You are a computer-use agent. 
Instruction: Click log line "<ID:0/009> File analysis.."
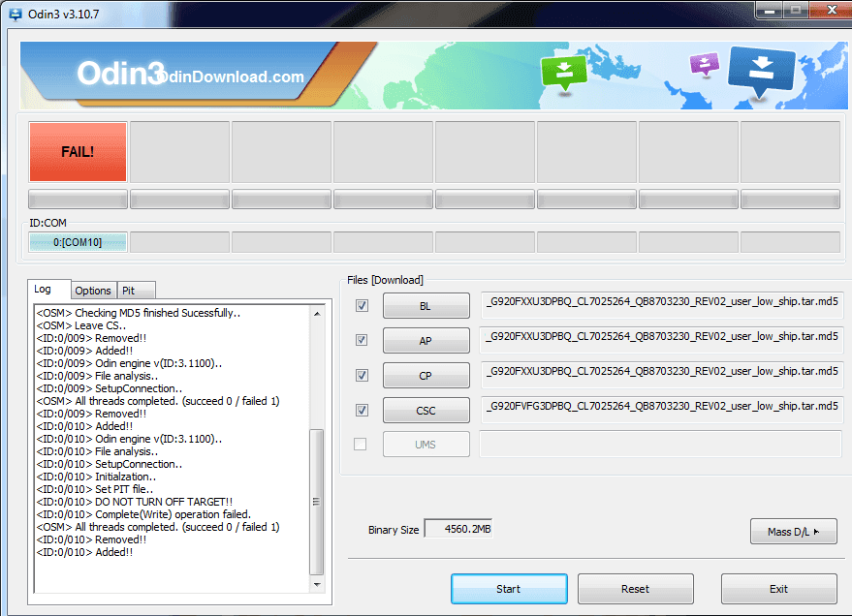(97, 376)
